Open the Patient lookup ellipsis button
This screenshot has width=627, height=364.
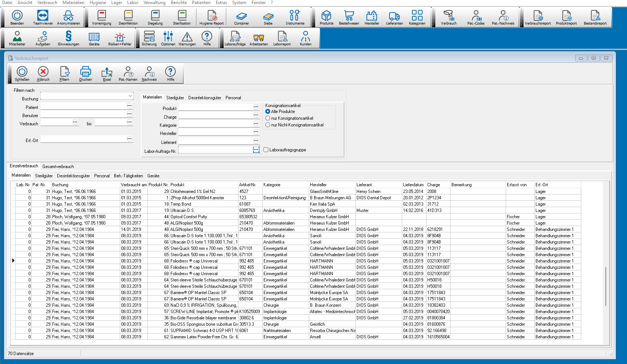click(x=129, y=106)
